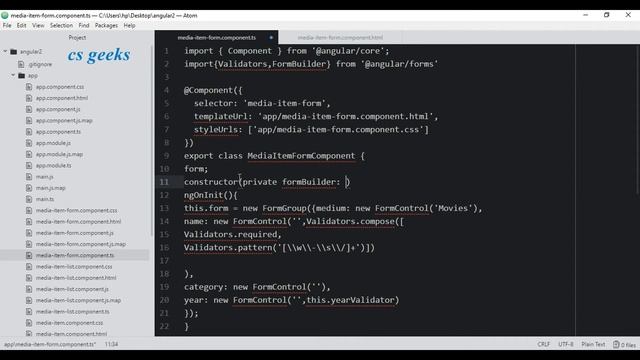
Task: Open the Selection menu
Action: pyautogui.click(x=61, y=25)
